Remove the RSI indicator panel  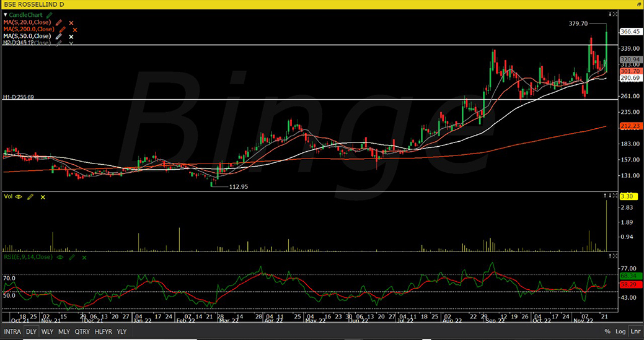pyautogui.click(x=84, y=258)
